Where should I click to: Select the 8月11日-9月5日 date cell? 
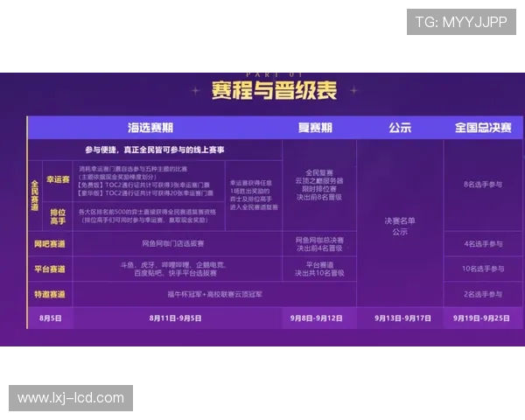[x=175, y=318]
